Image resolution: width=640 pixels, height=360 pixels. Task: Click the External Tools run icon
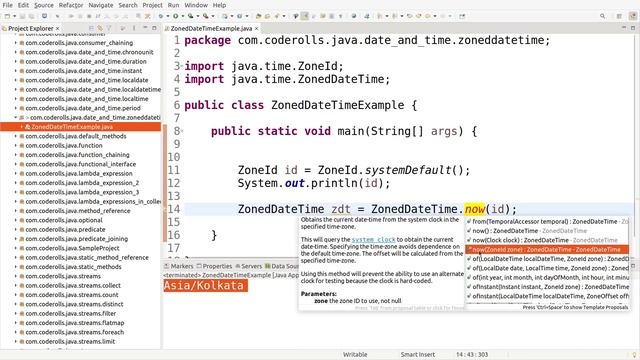point(205,16)
